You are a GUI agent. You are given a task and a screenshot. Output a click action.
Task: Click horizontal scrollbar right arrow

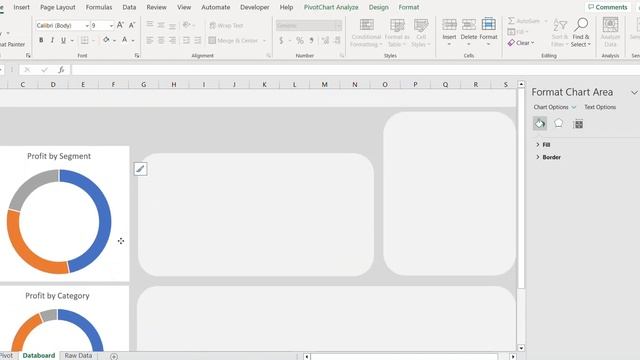tap(513, 356)
